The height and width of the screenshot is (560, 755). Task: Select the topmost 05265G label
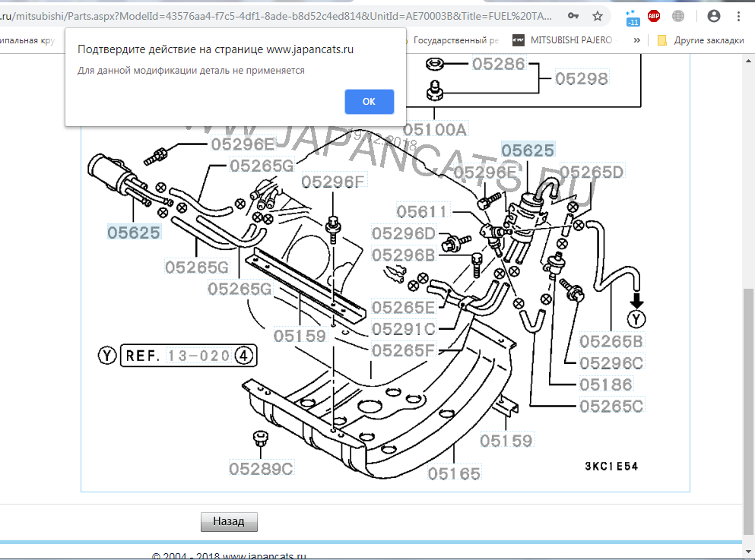tap(262, 166)
